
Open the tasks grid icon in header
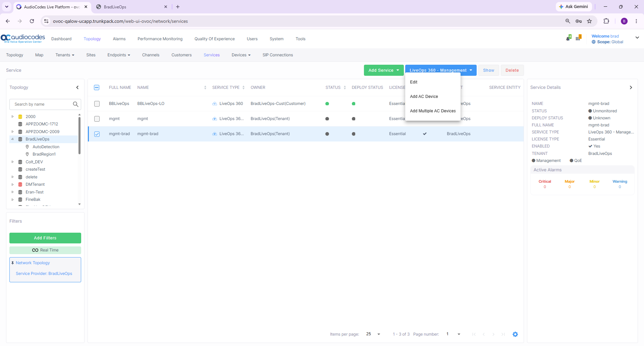(578, 38)
